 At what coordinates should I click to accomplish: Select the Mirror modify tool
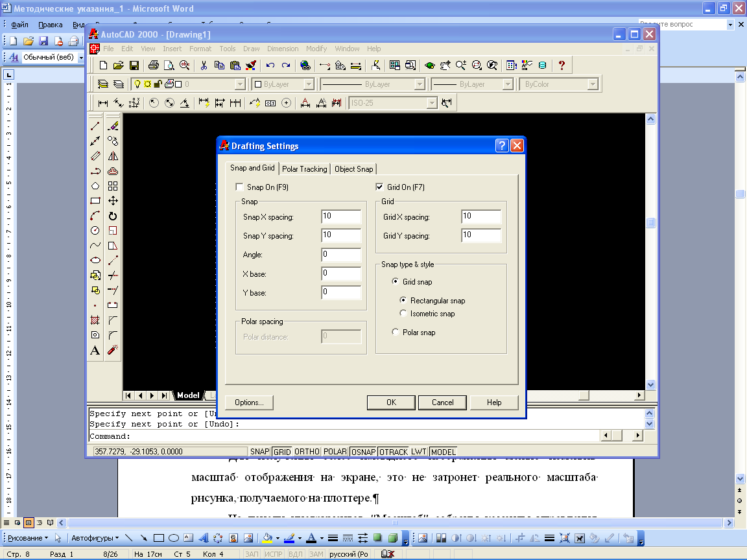tap(113, 156)
